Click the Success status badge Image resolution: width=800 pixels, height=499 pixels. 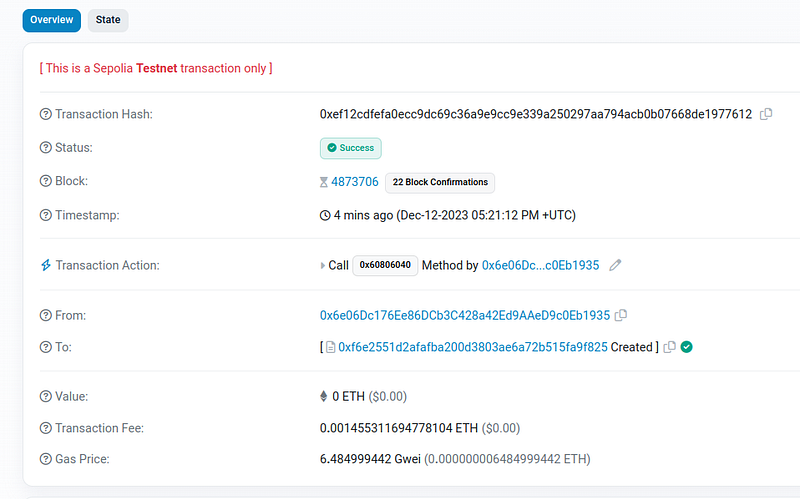pyautogui.click(x=351, y=148)
